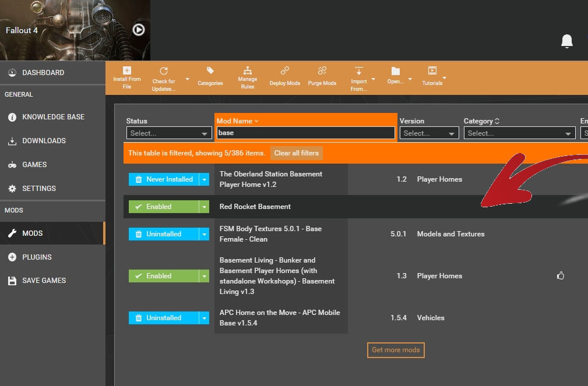The height and width of the screenshot is (386, 588).
Task: Expand the Check for Updates arrow
Action: click(187, 79)
